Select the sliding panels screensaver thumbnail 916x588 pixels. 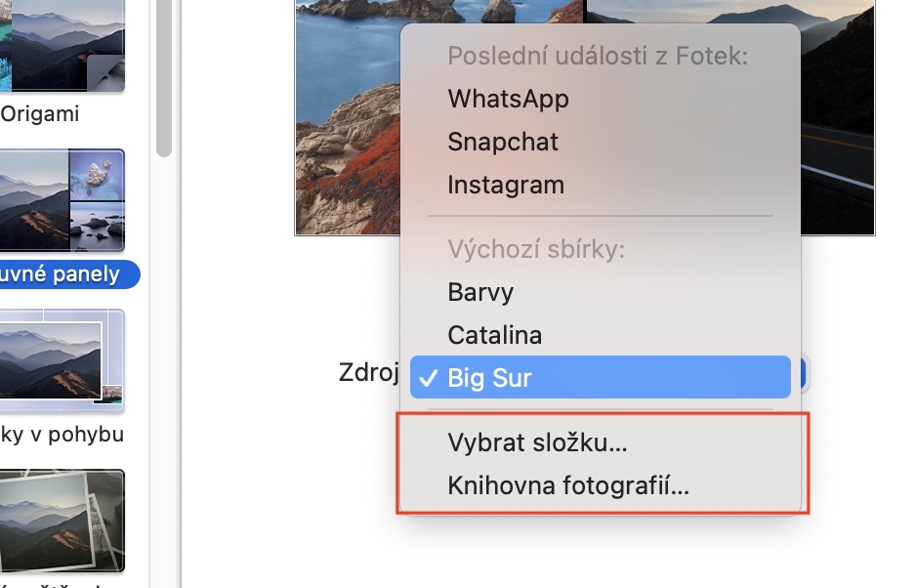[62, 200]
